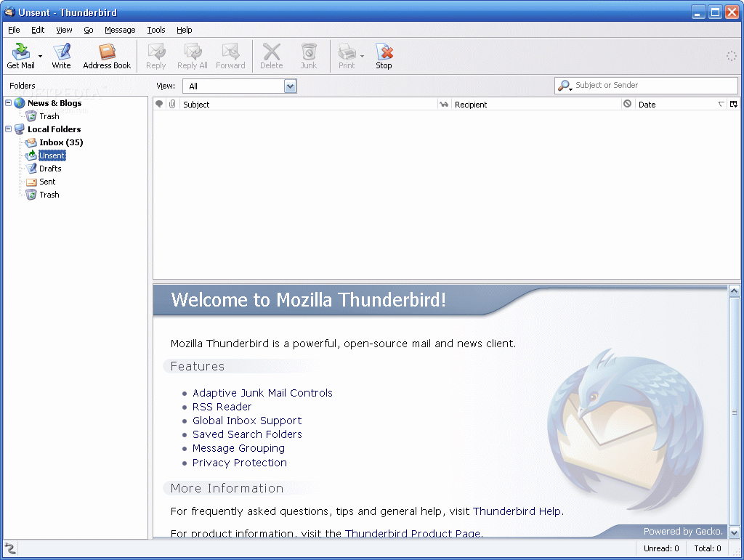Collapse the News & Blogs account
The image size is (744, 560).
tap(9, 103)
